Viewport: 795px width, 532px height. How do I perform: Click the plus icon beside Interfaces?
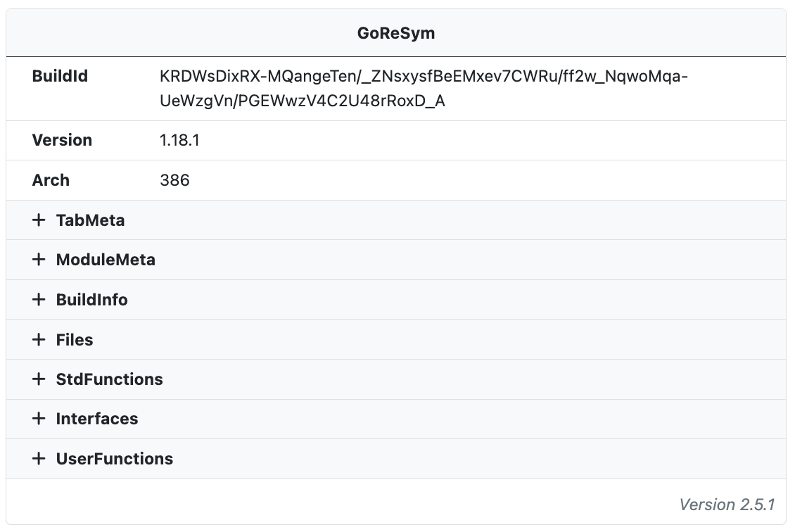[39, 419]
